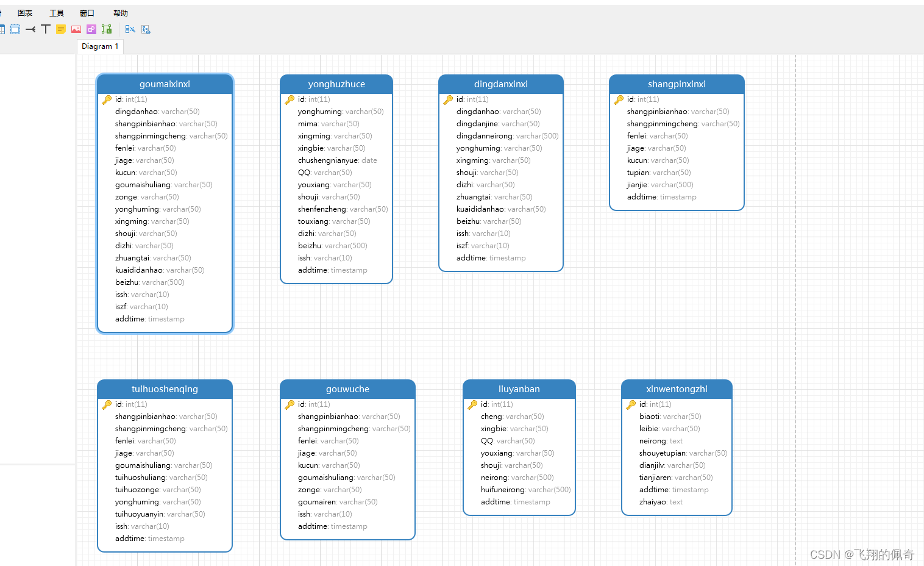Select the shangpinxinxi table header

[677, 84]
